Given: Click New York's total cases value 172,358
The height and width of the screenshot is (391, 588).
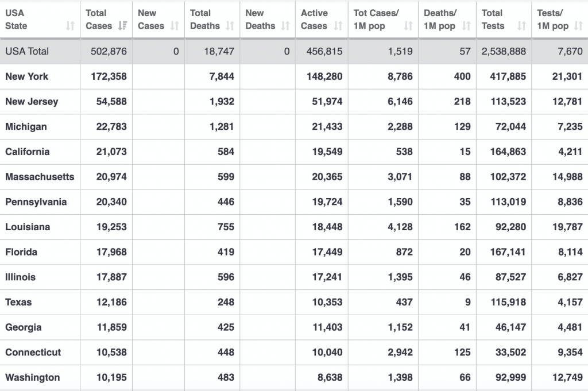Looking at the screenshot, I should click(109, 76).
